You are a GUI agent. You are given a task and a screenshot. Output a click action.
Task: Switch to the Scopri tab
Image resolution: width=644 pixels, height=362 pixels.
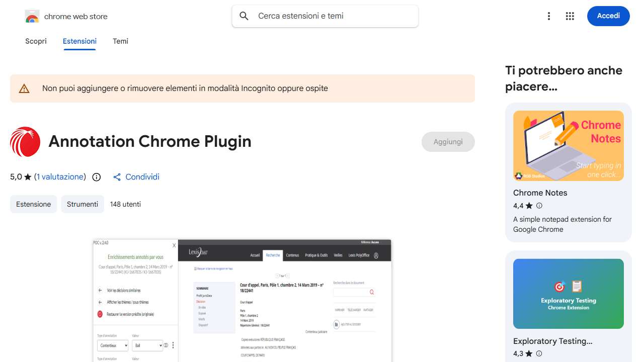coord(36,41)
